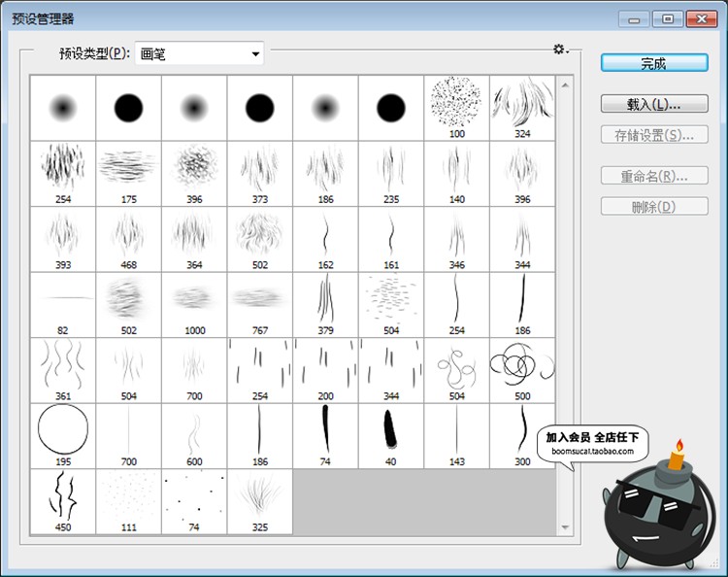Select brush preset 393

pos(63,239)
